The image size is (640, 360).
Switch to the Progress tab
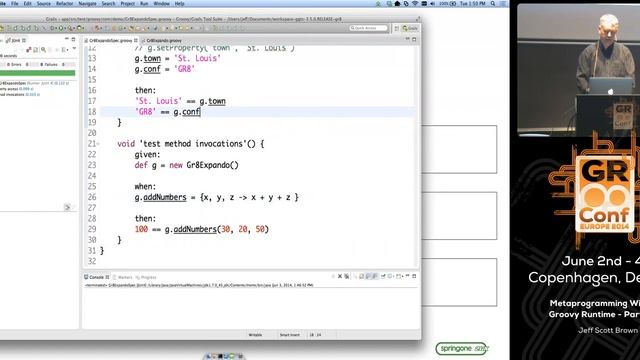146,277
